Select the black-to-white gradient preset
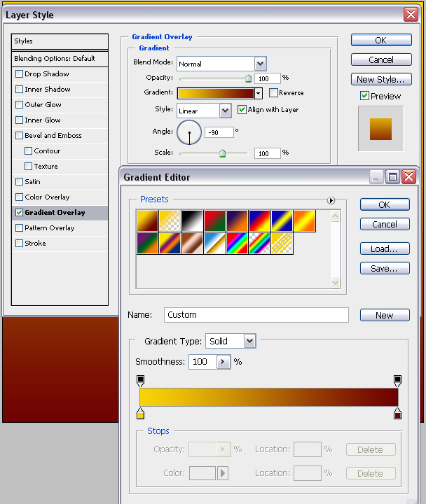The image size is (426, 504). pos(193,220)
